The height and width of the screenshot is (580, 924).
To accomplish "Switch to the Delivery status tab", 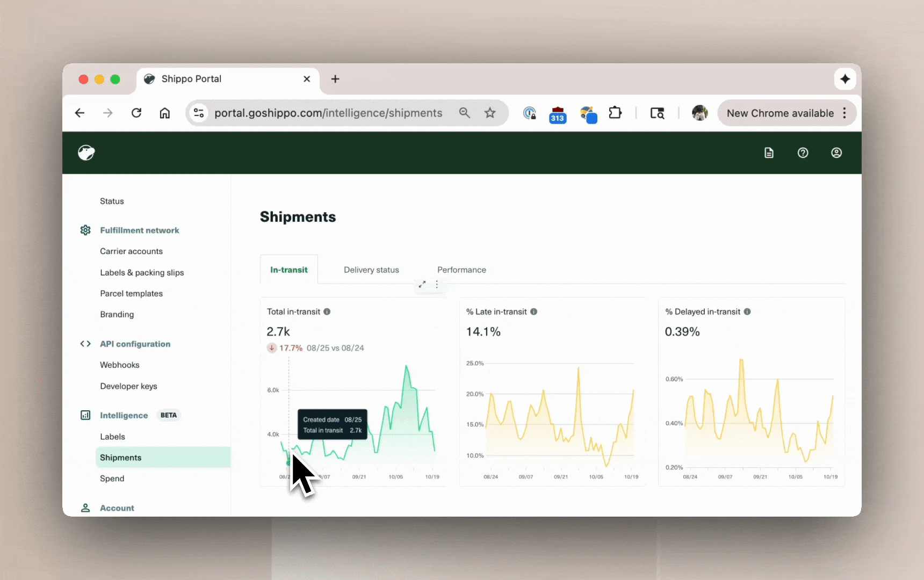I will tap(371, 270).
